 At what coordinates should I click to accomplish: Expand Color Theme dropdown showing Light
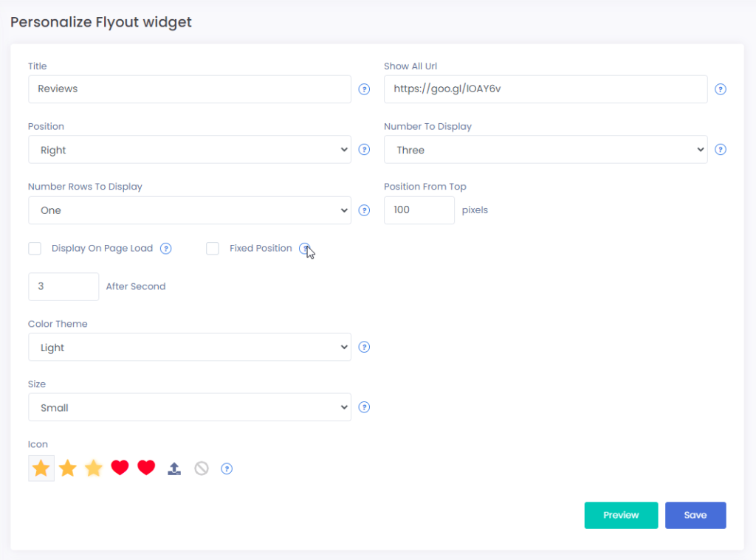point(189,348)
